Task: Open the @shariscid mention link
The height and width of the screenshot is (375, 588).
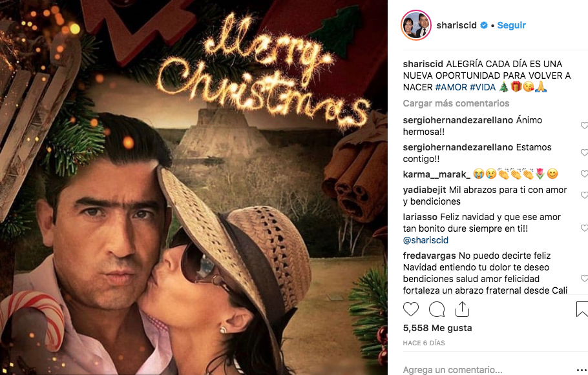Action: 426,240
